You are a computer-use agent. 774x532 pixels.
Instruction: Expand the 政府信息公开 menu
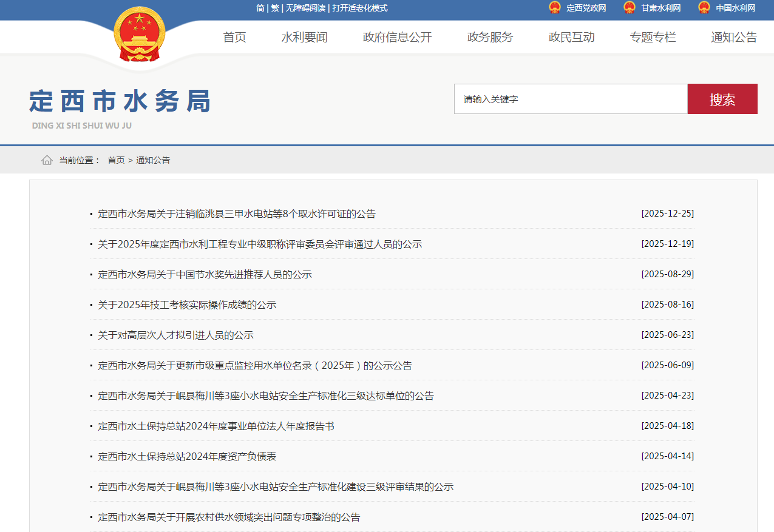coord(397,38)
